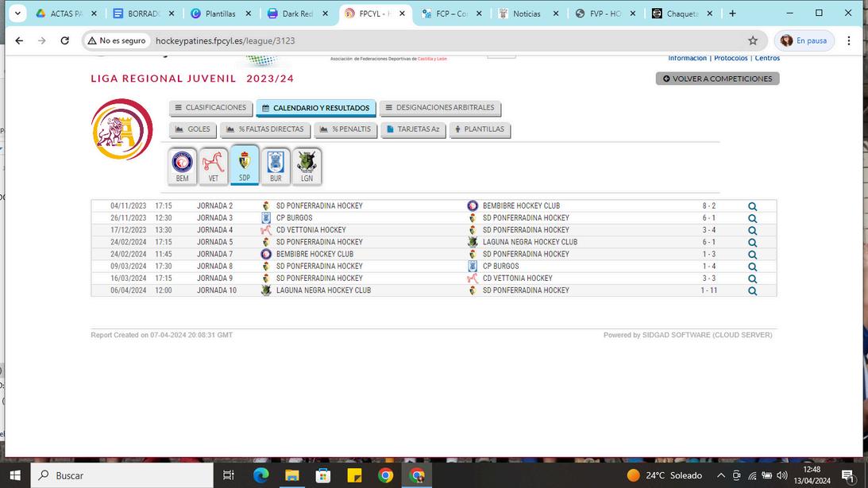Open match details for Jornada 9
Image resolution: width=868 pixels, height=488 pixels.
[x=752, y=279]
